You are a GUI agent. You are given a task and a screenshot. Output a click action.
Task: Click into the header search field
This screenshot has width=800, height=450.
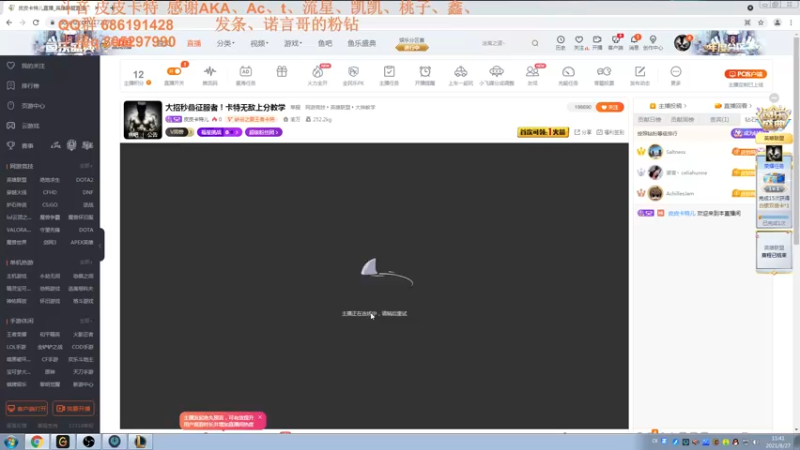(503, 43)
